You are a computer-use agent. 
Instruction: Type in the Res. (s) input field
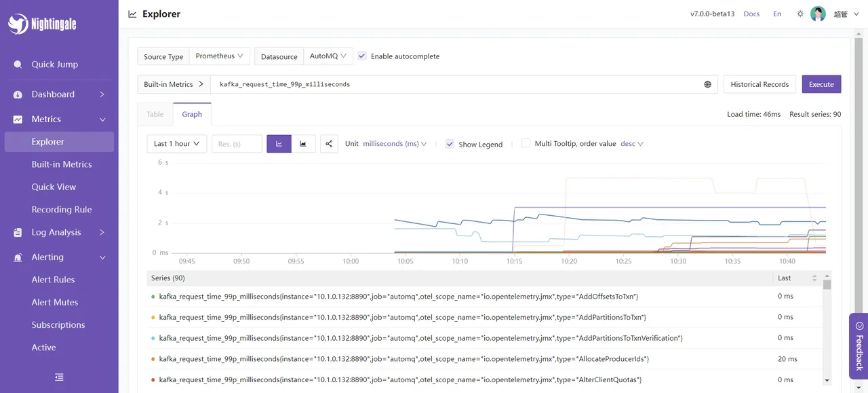pyautogui.click(x=237, y=143)
